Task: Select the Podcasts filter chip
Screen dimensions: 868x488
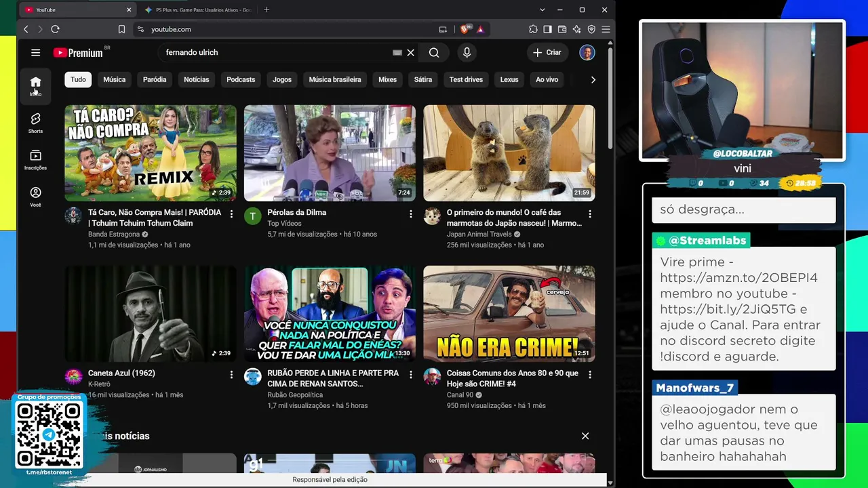Action: (x=241, y=80)
